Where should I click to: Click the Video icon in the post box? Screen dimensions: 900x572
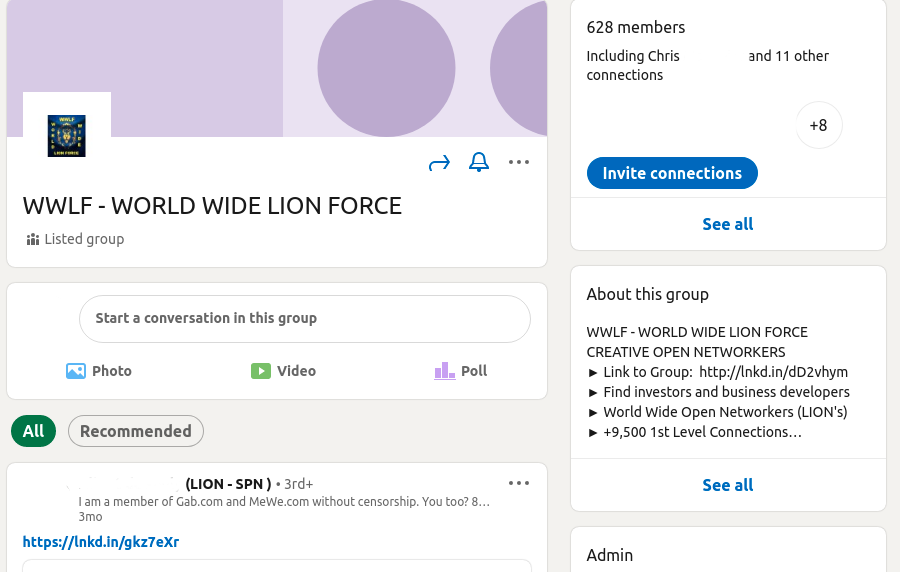(261, 371)
